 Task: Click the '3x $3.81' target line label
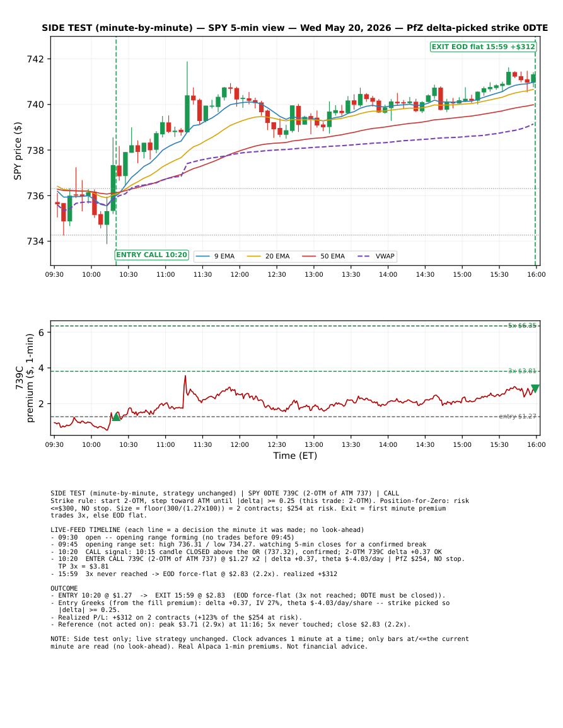tap(522, 371)
